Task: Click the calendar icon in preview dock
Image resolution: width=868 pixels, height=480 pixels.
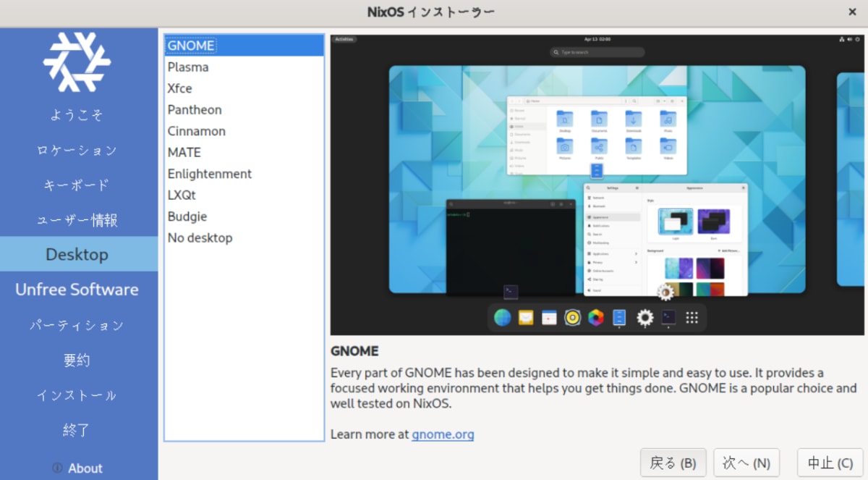Action: point(549,317)
